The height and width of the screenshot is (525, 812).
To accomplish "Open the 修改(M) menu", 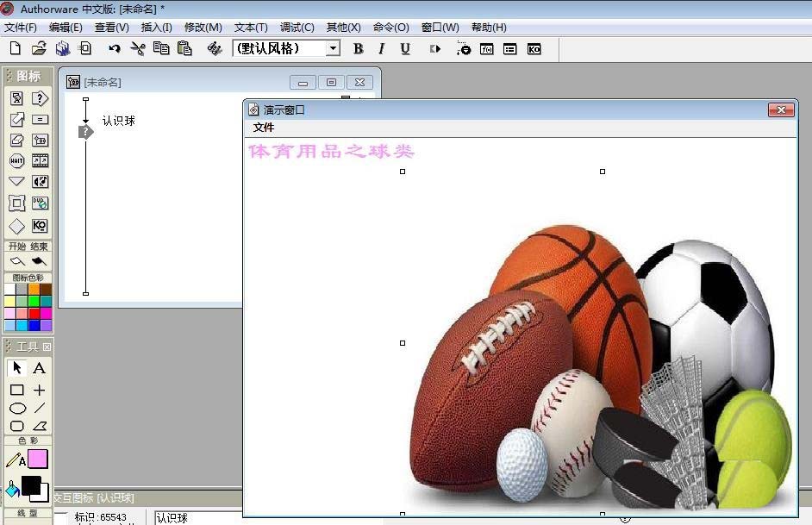I will pos(203,28).
